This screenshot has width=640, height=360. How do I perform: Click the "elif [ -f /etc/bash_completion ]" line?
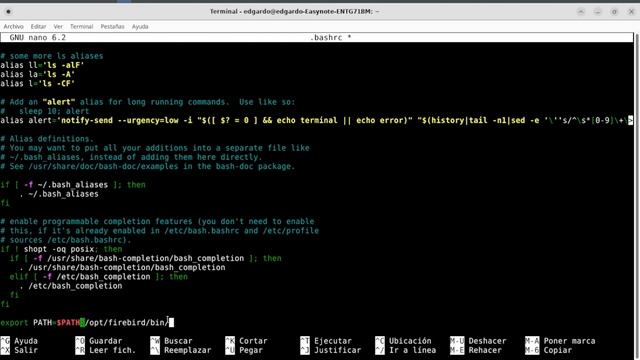pos(98,277)
